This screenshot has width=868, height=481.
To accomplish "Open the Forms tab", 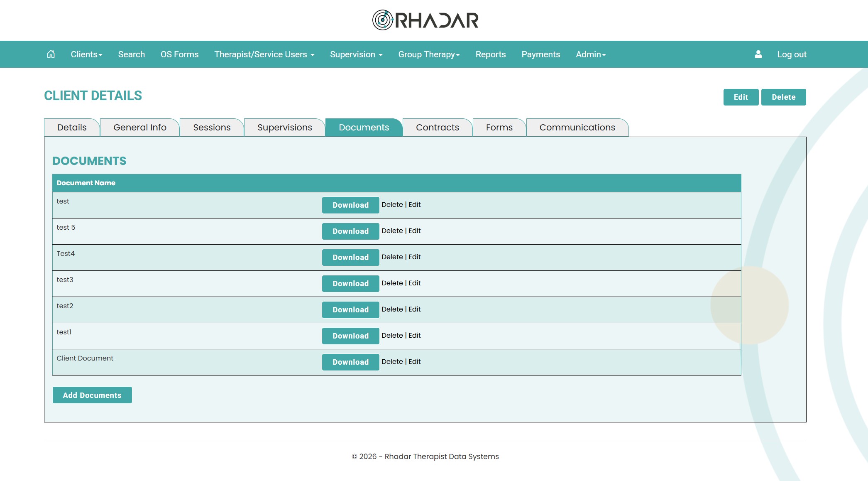I will [499, 128].
